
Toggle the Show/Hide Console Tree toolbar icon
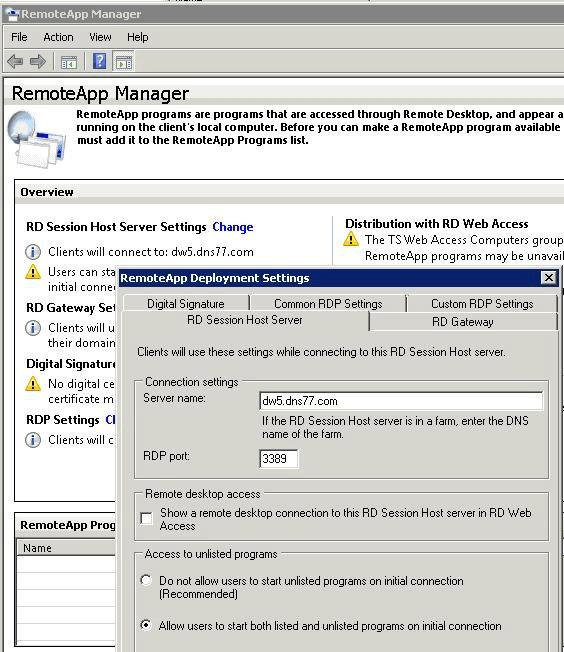[69, 62]
